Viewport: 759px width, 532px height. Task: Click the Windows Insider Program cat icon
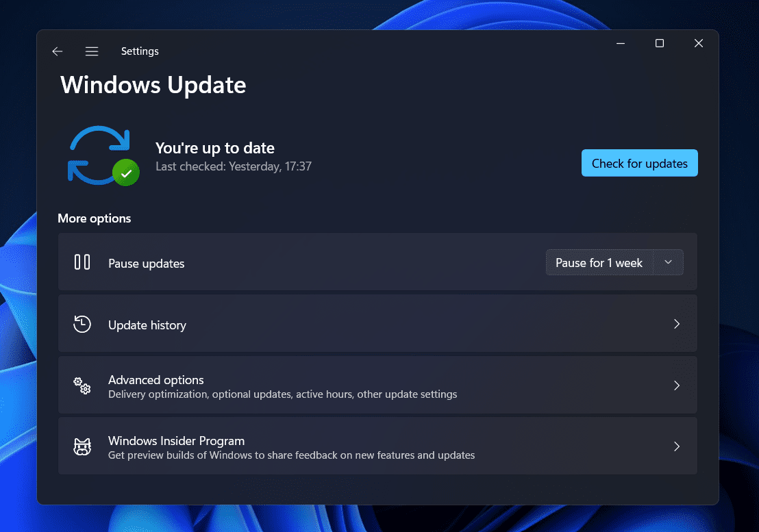tap(82, 447)
